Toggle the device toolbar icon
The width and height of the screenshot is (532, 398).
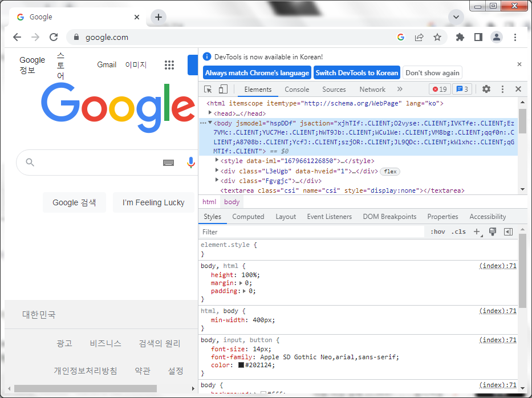click(x=223, y=89)
